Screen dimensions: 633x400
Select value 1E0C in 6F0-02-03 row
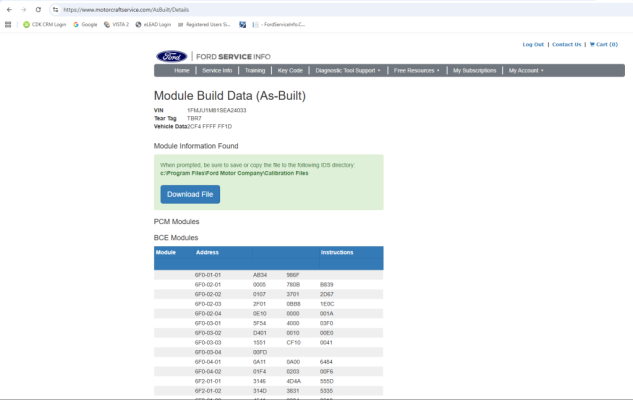click(x=327, y=304)
